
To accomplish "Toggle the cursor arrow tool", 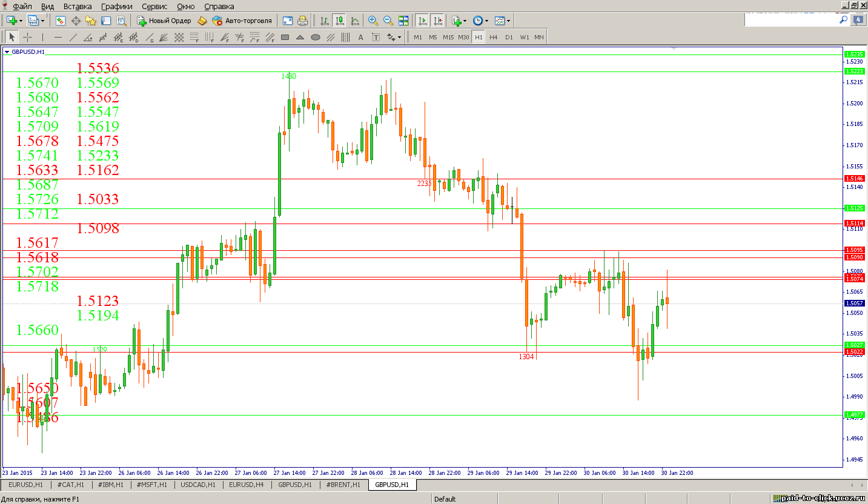I will click(12, 38).
